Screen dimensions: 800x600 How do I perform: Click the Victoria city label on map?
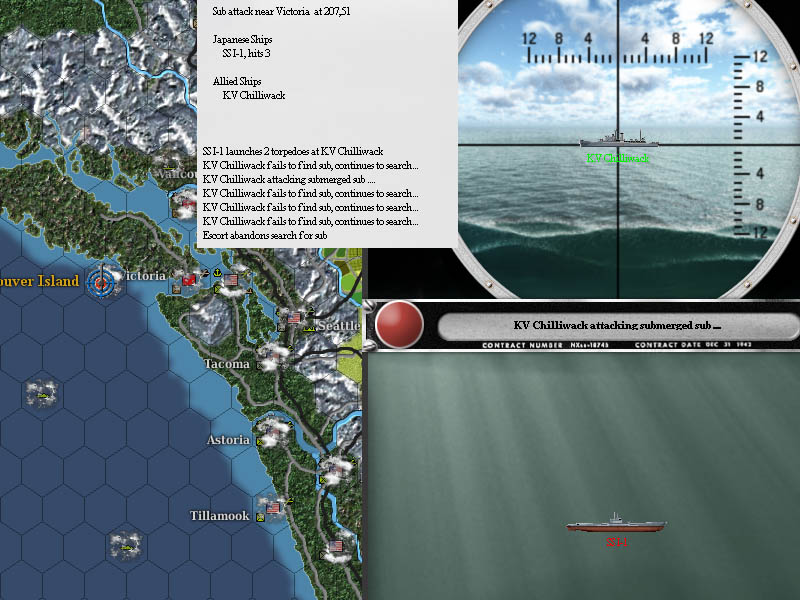pyautogui.click(x=143, y=276)
